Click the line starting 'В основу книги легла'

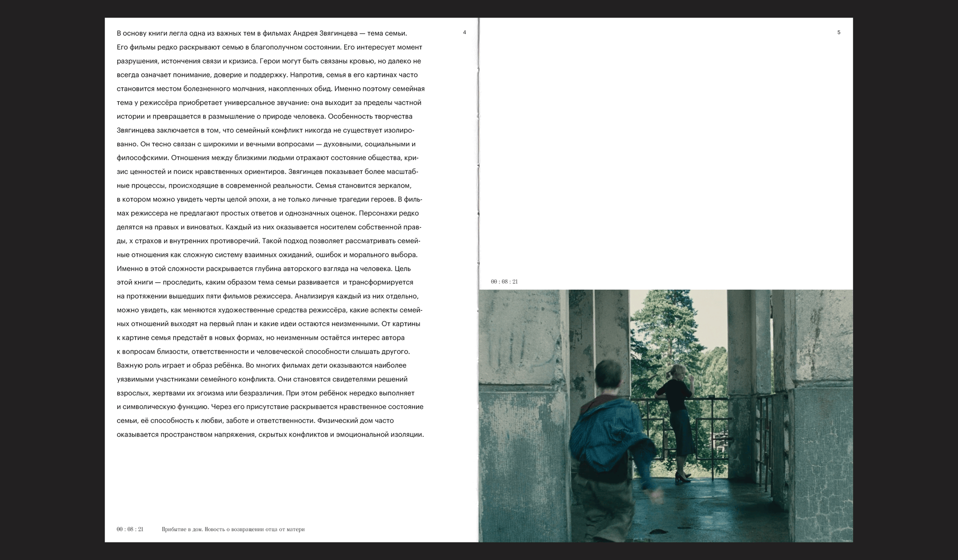click(262, 33)
